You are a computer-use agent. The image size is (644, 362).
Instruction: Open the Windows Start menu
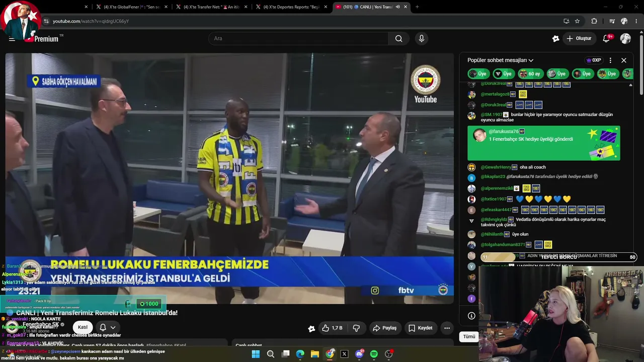click(x=256, y=354)
